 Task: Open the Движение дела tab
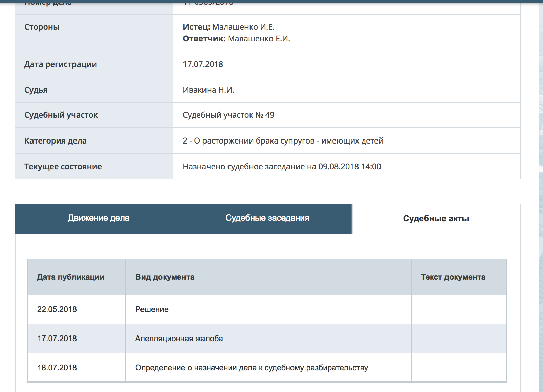pos(99,218)
